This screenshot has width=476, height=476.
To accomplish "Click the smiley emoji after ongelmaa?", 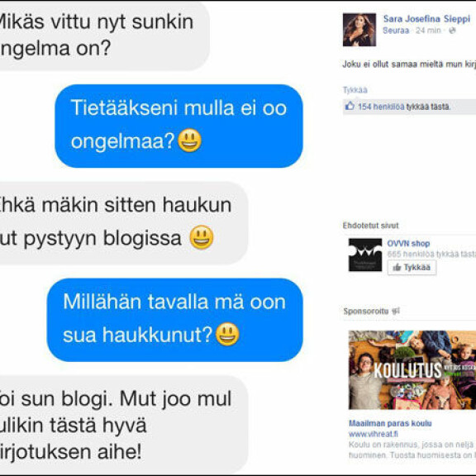I will [190, 140].
